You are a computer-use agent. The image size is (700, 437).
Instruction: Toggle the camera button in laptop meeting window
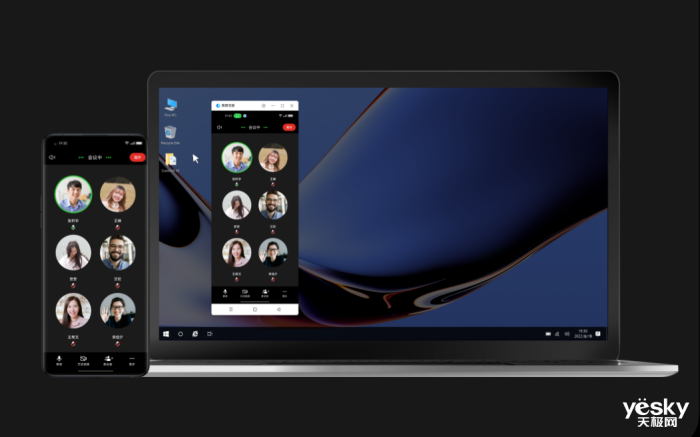(x=245, y=292)
